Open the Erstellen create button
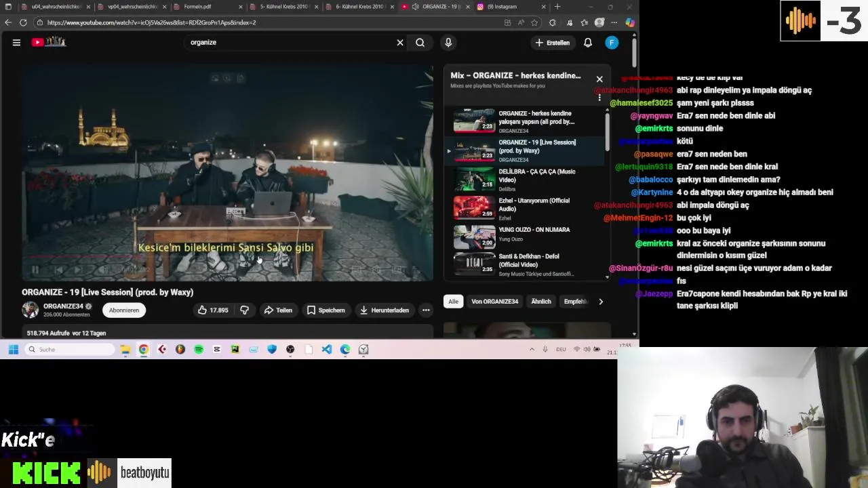This screenshot has width=868, height=488. coord(553,43)
